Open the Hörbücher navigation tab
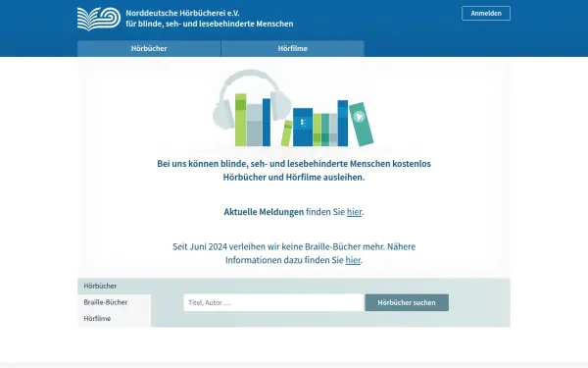The width and height of the screenshot is (588, 368). coord(149,48)
